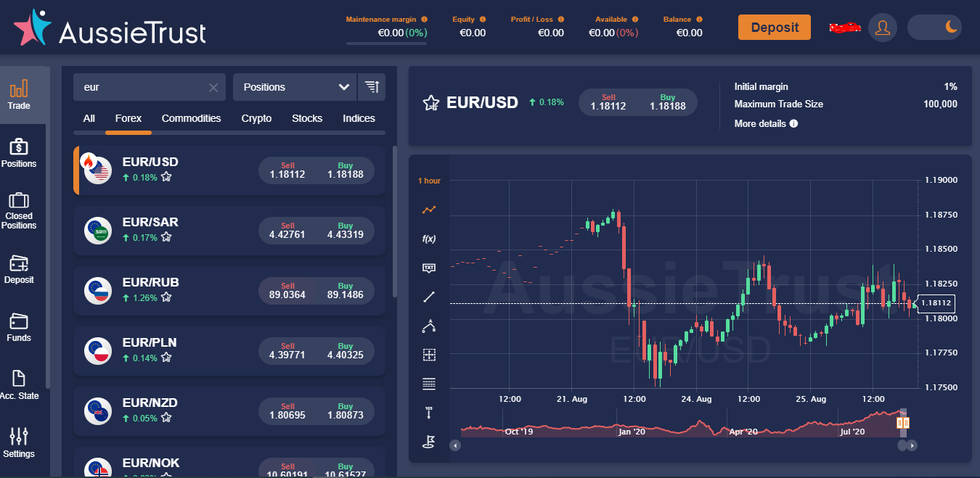This screenshot has height=478, width=980.
Task: Select the EUR/NZD instrument name
Action: click(x=150, y=403)
